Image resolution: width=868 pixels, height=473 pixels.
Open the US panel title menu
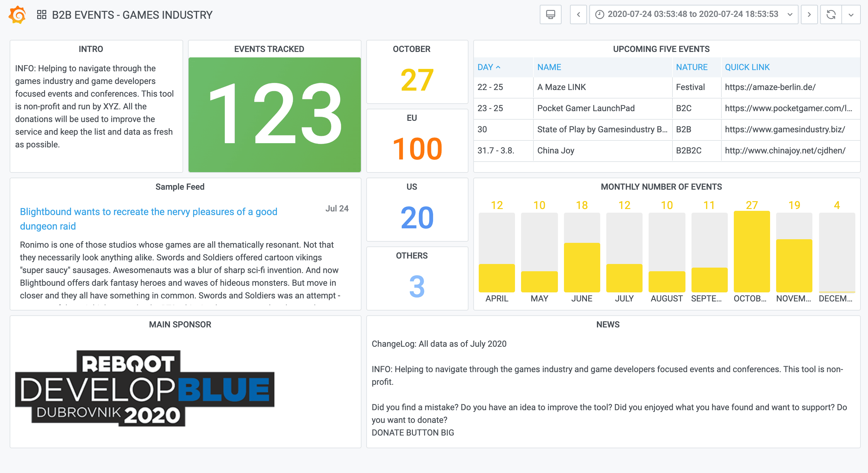point(411,187)
